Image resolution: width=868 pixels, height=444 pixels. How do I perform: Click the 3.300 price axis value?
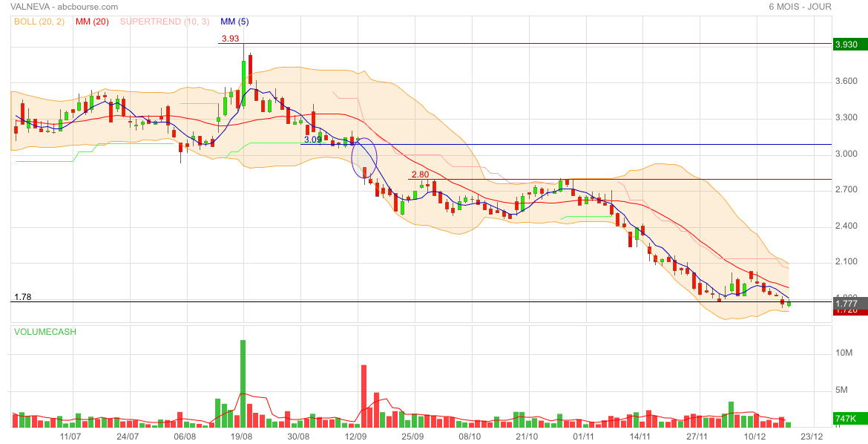coord(846,117)
